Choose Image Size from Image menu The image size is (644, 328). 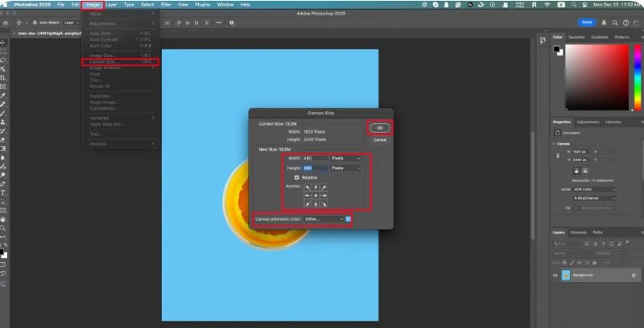pyautogui.click(x=120, y=56)
